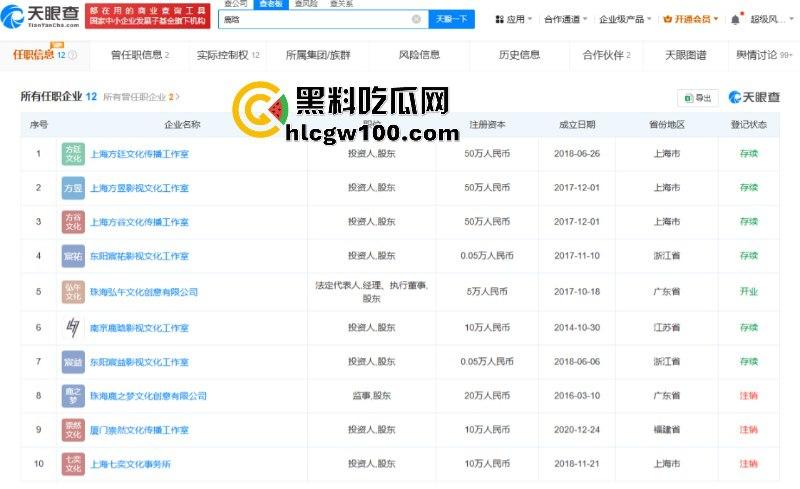Image resolution: width=800 pixels, height=489 pixels.
Task: Click the 注册资本 column header
Action: coord(487,125)
